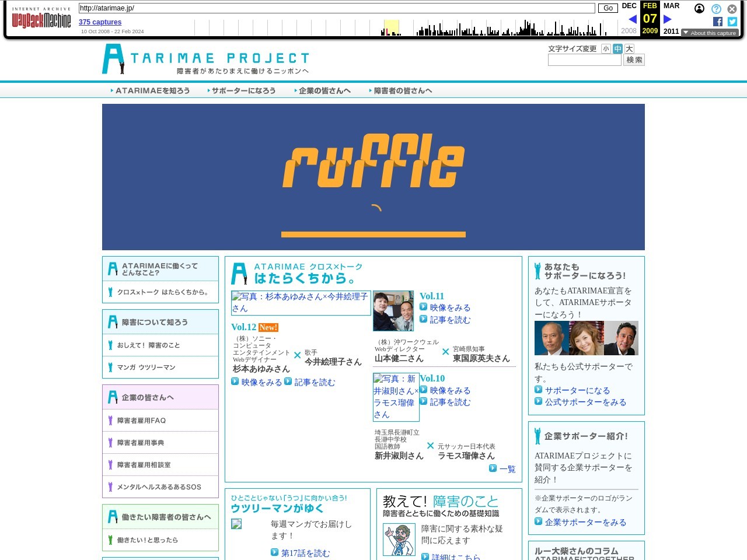
Task: Set font size to small (小)
Action: [606, 49]
